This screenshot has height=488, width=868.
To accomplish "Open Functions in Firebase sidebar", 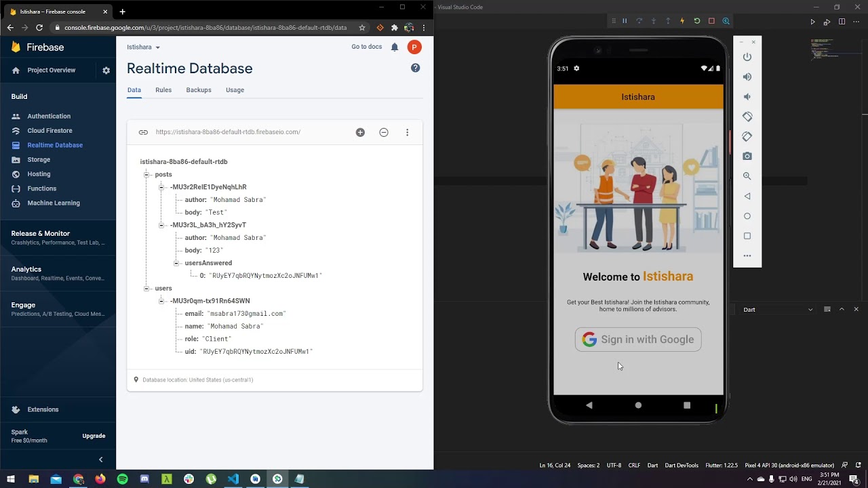I will click(x=41, y=188).
